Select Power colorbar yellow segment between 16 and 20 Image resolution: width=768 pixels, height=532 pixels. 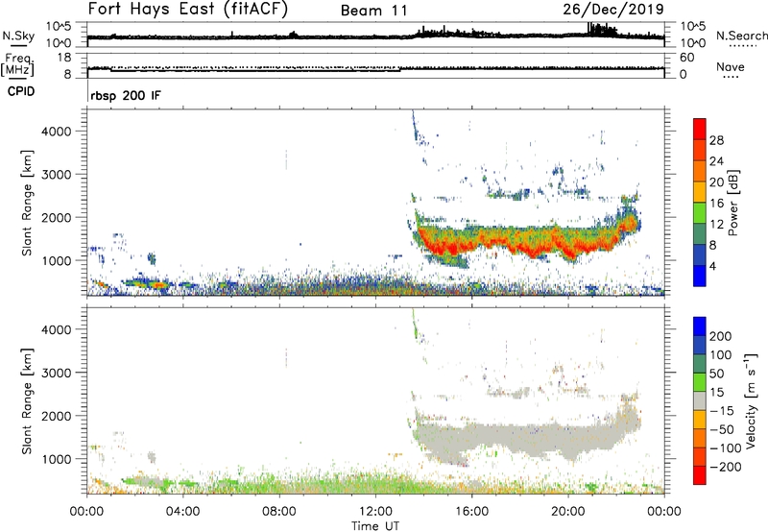pyautogui.click(x=700, y=192)
